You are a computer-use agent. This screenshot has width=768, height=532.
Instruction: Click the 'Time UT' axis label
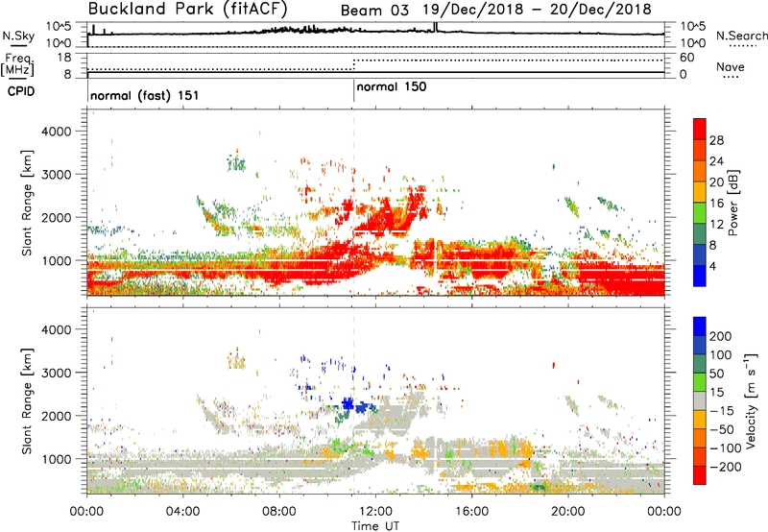point(375,526)
